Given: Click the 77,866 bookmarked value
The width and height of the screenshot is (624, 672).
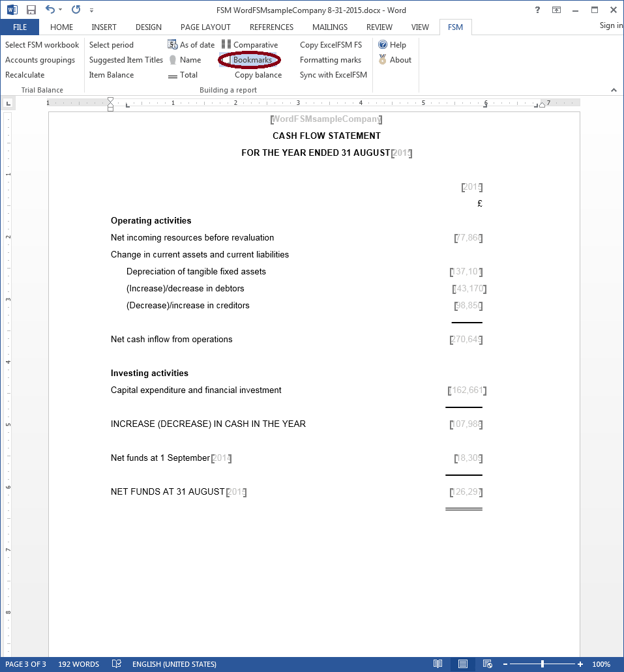Looking at the screenshot, I should coord(468,237).
